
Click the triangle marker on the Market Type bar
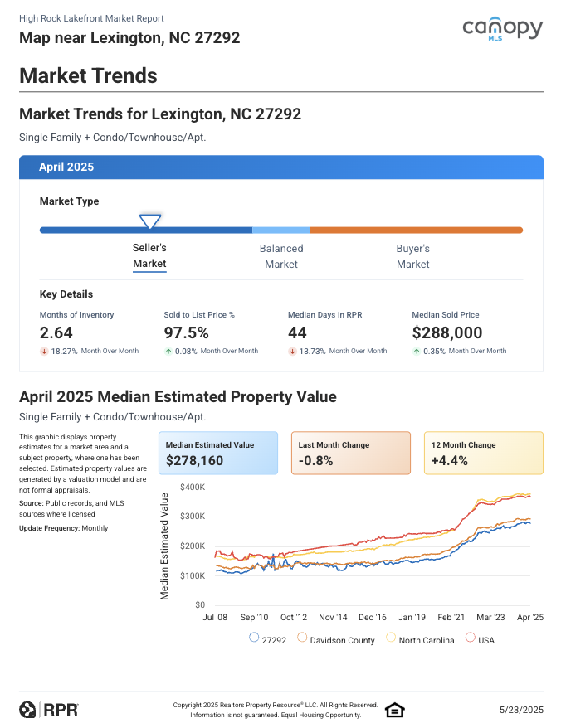[x=150, y=222]
